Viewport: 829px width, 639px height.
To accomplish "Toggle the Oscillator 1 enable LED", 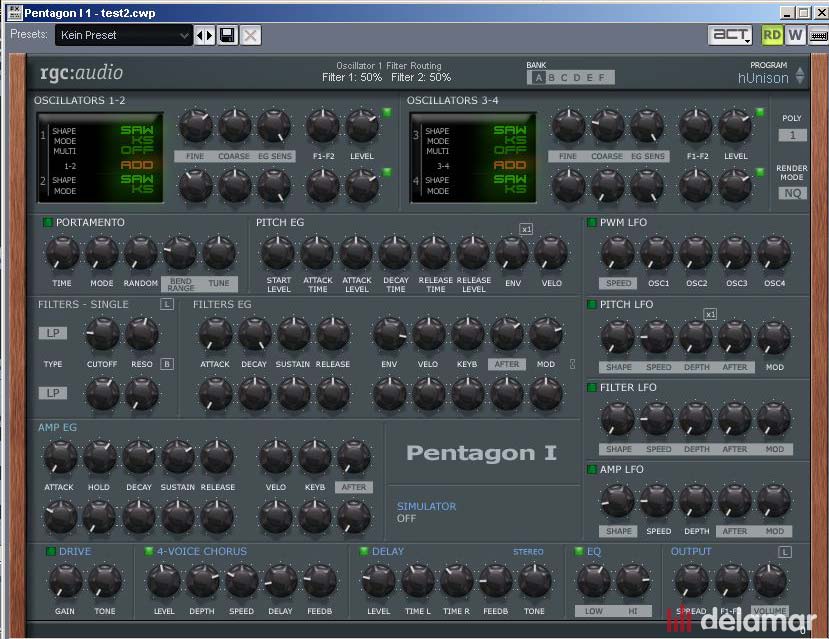I will [x=387, y=112].
